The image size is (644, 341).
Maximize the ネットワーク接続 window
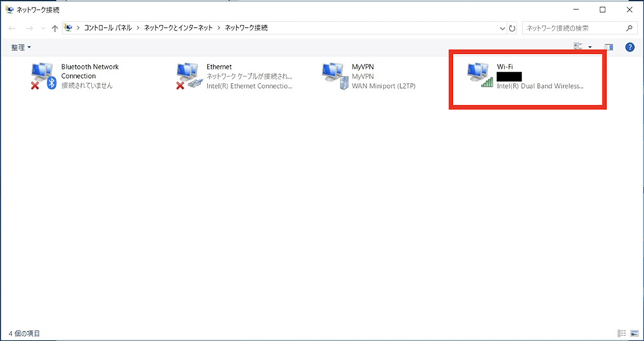pos(602,10)
